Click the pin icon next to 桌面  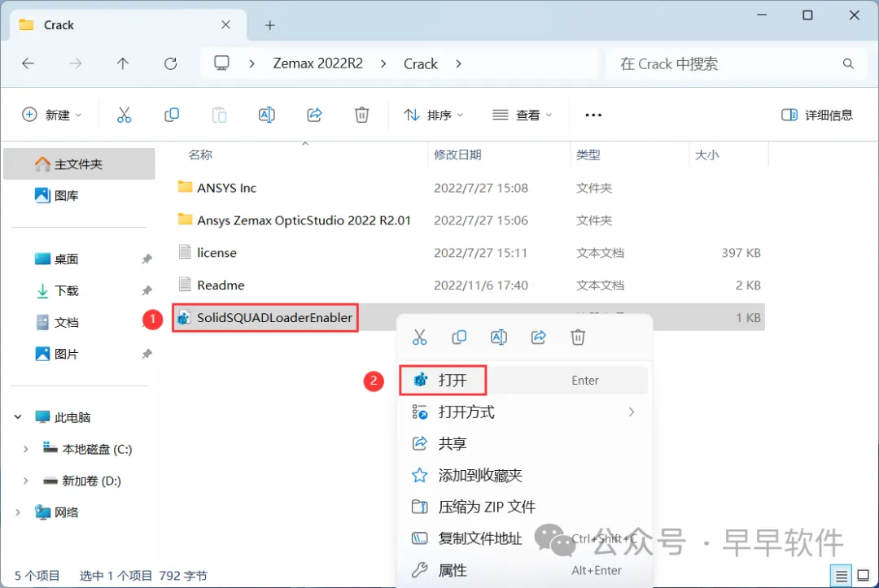[x=146, y=259]
